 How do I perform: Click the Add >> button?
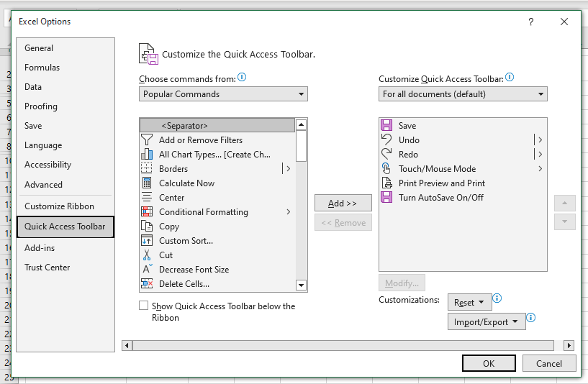click(343, 203)
